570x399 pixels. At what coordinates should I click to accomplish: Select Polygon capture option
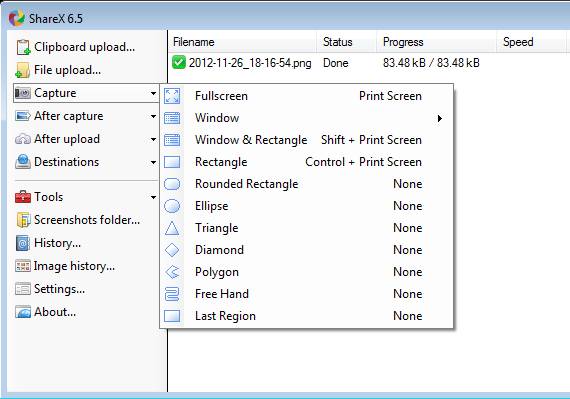(306, 272)
